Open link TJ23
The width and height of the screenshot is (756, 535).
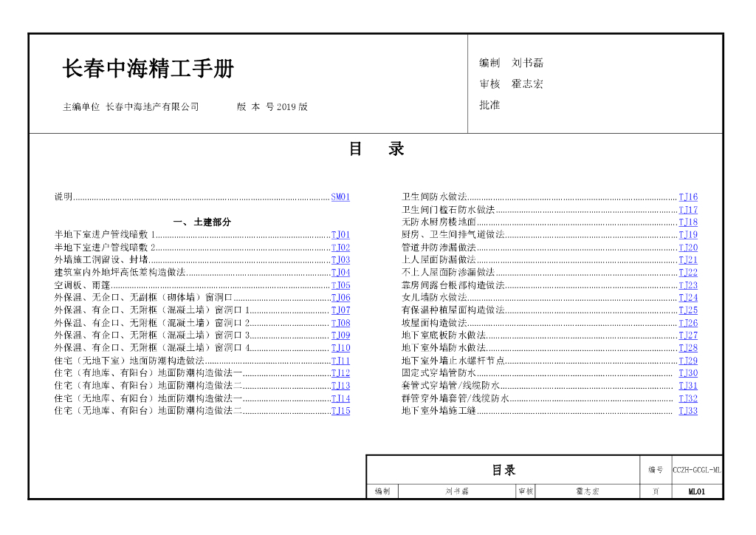point(688,285)
